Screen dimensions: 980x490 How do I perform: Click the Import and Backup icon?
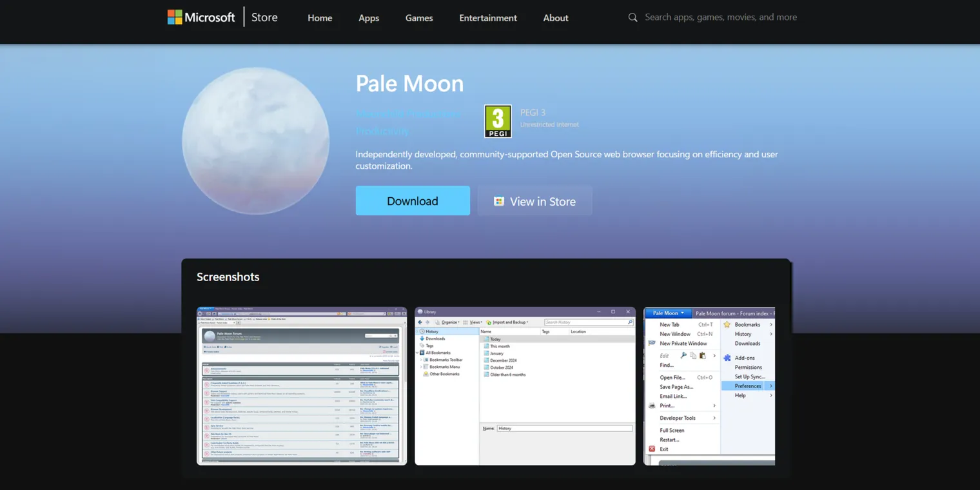tap(489, 322)
